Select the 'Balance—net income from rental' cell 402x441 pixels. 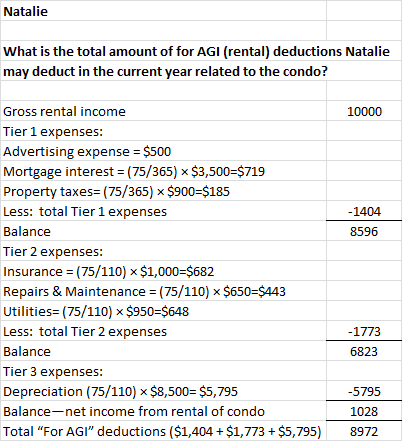pos(163,411)
